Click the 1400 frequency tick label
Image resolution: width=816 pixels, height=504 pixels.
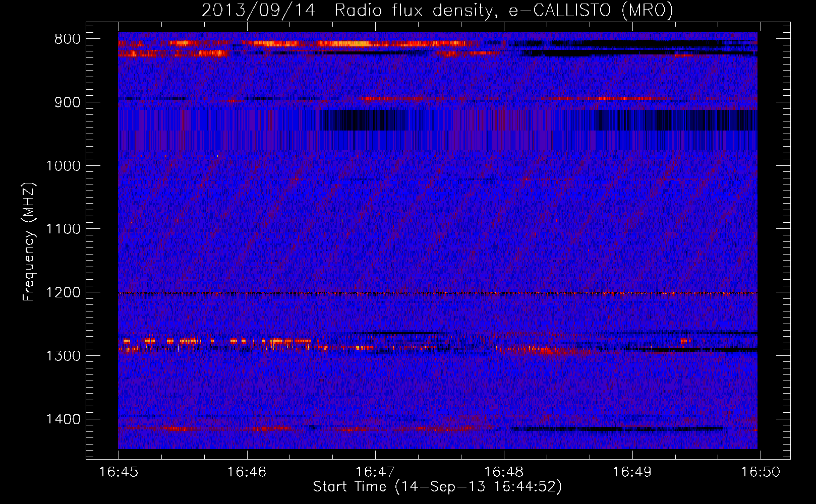pos(63,419)
